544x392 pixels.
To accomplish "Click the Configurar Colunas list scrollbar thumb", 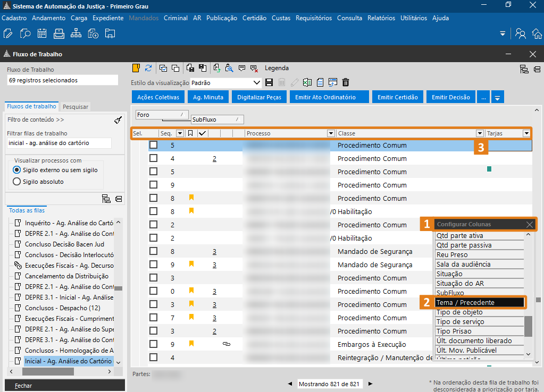I will tap(528, 326).
